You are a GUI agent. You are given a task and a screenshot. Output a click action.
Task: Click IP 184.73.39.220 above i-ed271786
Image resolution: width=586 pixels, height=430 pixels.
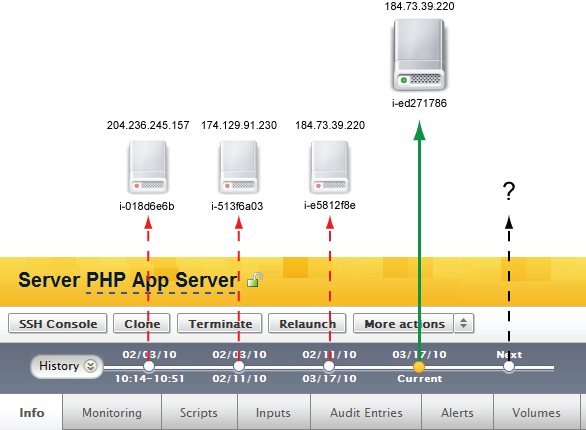coord(419,6)
